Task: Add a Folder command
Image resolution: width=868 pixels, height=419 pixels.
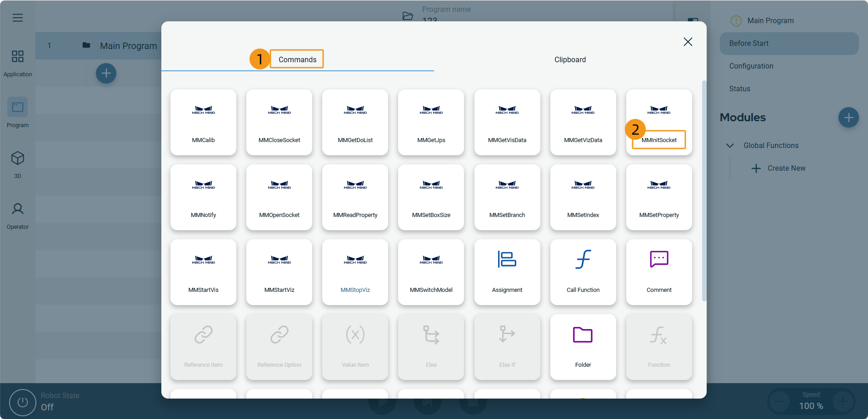Action: 583,347
